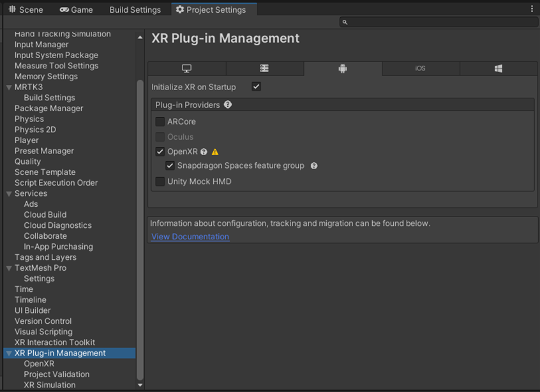
Task: Open Timeline settings
Action: click(30, 300)
